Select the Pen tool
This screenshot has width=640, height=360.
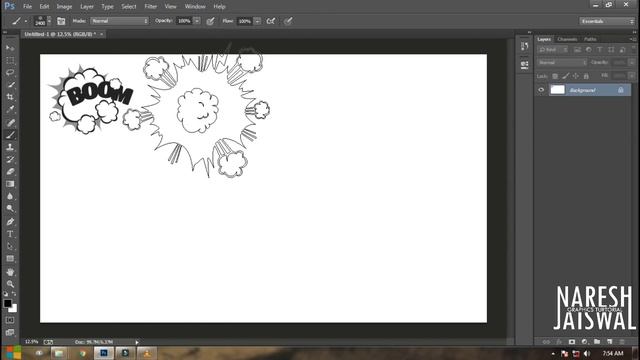[10, 222]
